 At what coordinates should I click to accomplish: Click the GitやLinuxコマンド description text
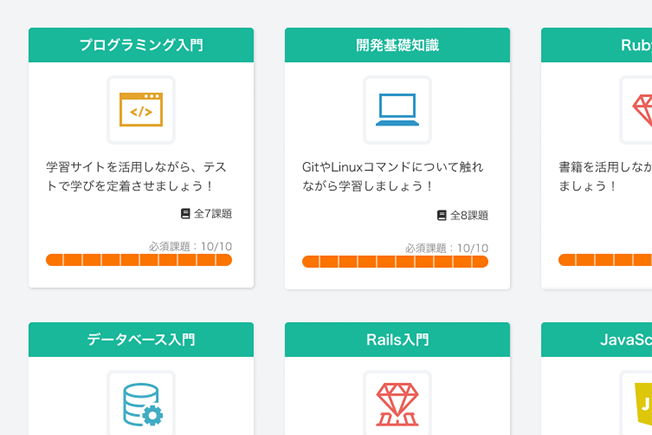point(393,176)
